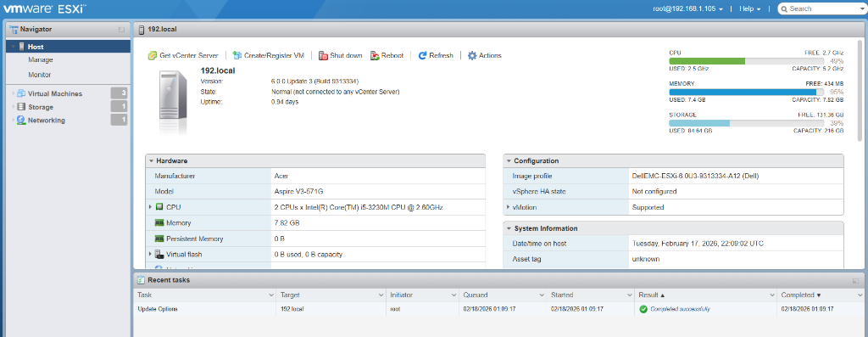Click the Storage count badge

pos(119,106)
